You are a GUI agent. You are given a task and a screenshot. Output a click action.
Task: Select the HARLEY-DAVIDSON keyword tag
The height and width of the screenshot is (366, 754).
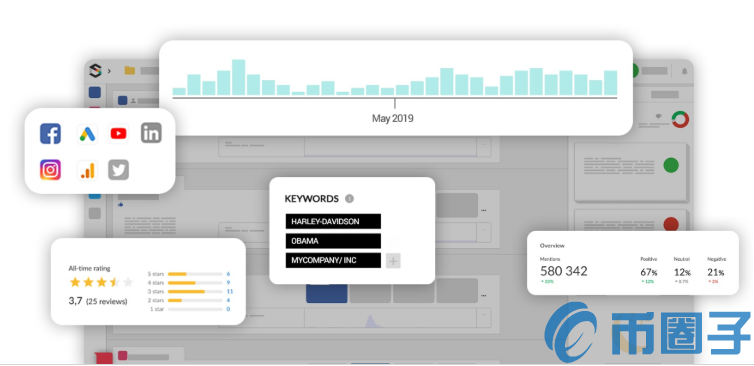[333, 221]
